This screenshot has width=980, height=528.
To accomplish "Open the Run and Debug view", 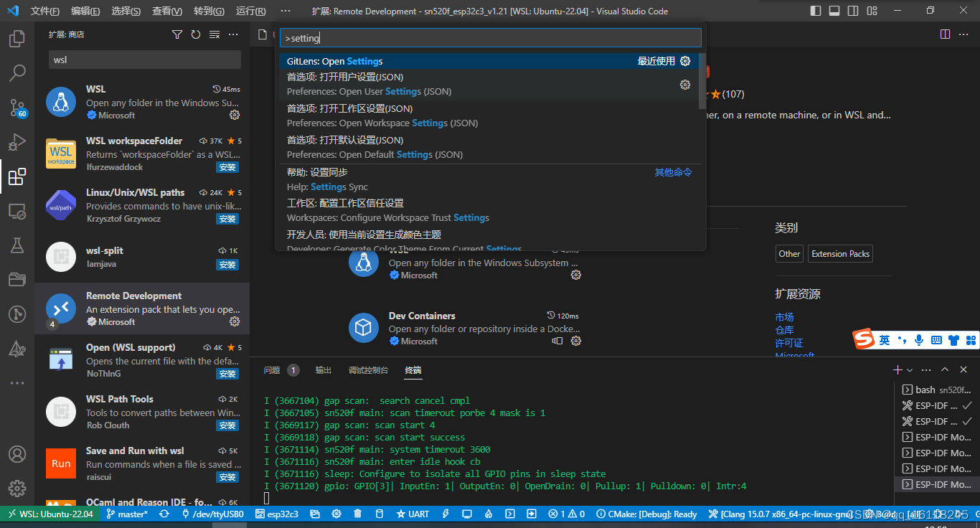I will pos(17,142).
